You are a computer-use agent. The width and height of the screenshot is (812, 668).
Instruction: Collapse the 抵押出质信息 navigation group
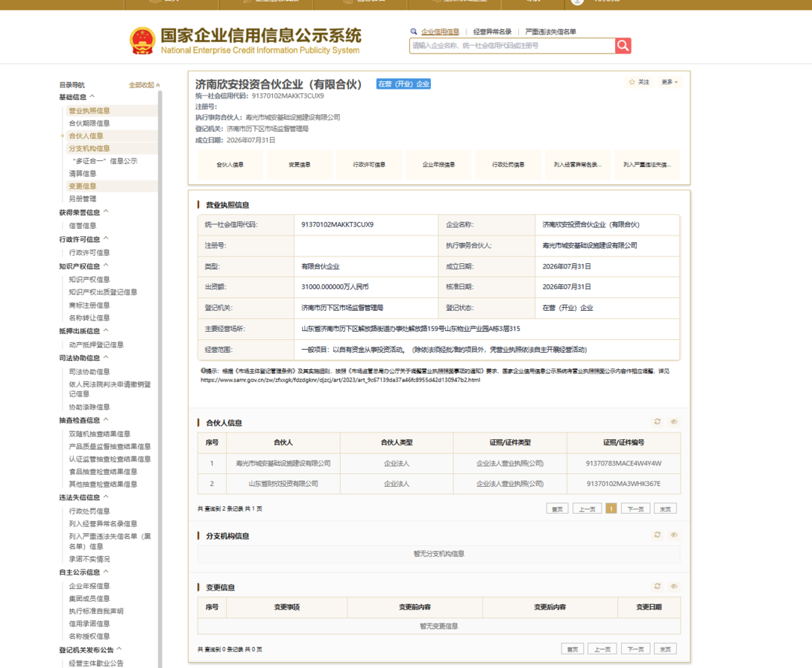click(106, 331)
